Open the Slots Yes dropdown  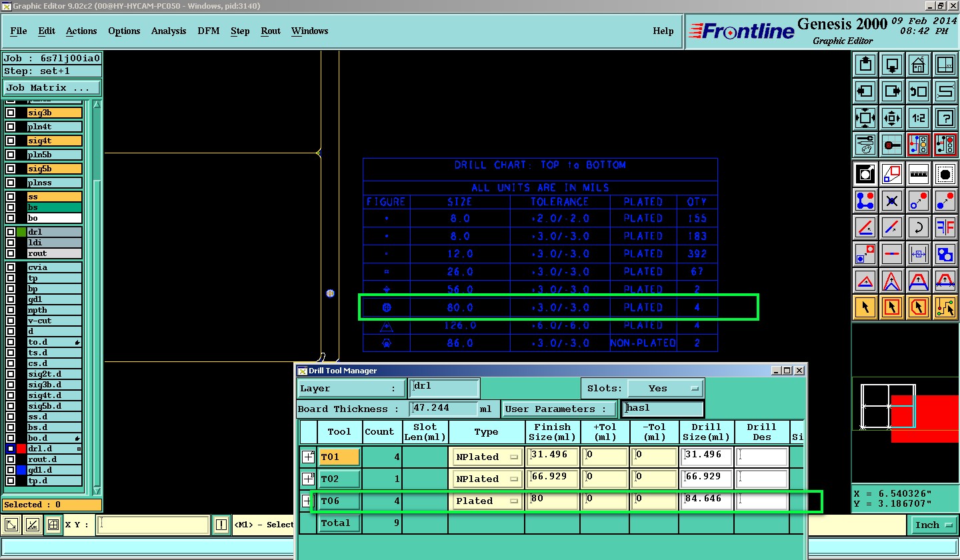click(x=667, y=388)
